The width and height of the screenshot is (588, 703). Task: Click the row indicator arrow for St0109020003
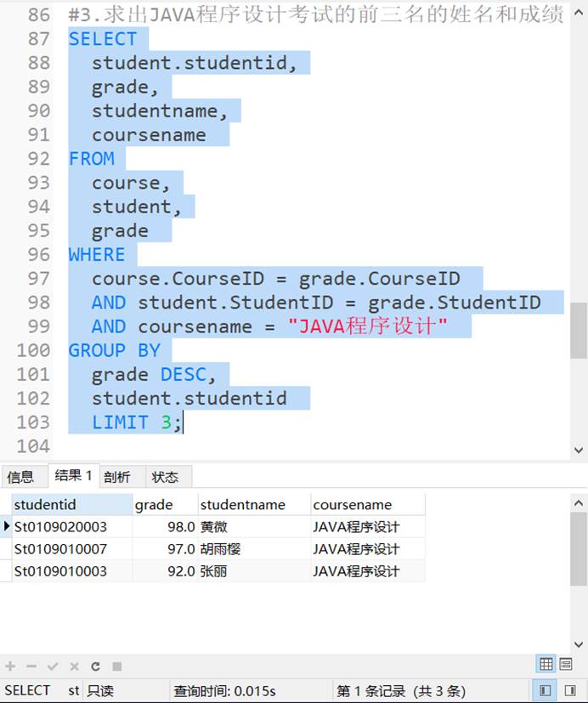point(6,526)
